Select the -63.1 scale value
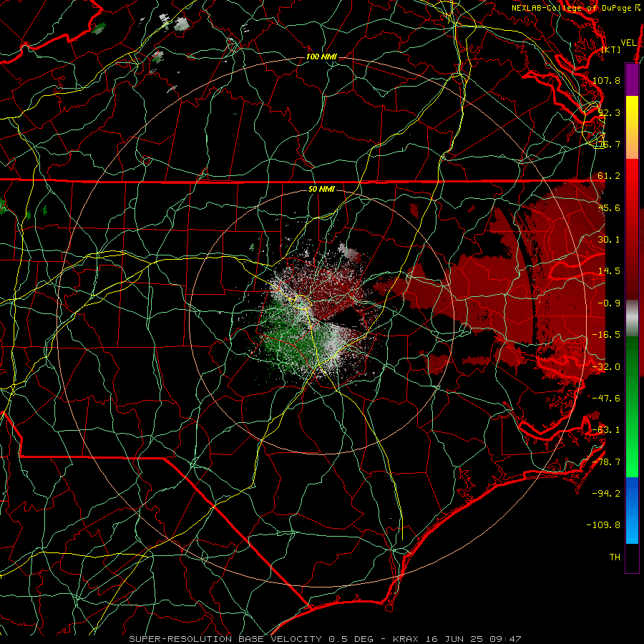The height and width of the screenshot is (644, 644). (x=606, y=430)
